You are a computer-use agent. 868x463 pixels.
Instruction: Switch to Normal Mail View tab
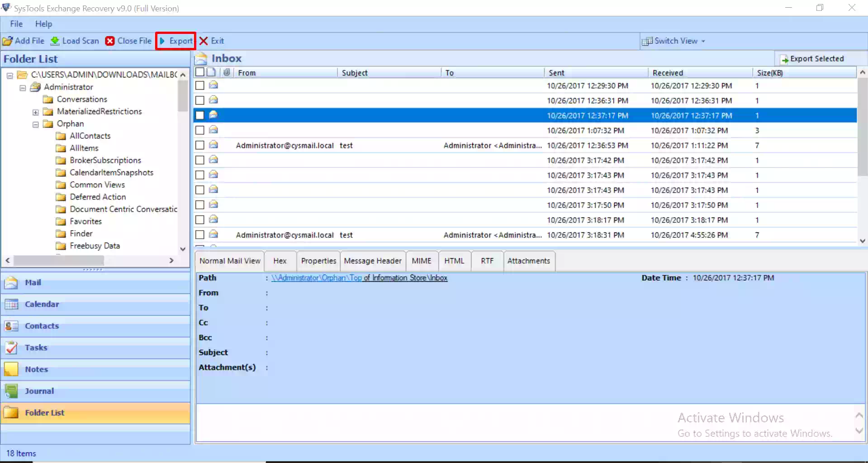pyautogui.click(x=230, y=261)
